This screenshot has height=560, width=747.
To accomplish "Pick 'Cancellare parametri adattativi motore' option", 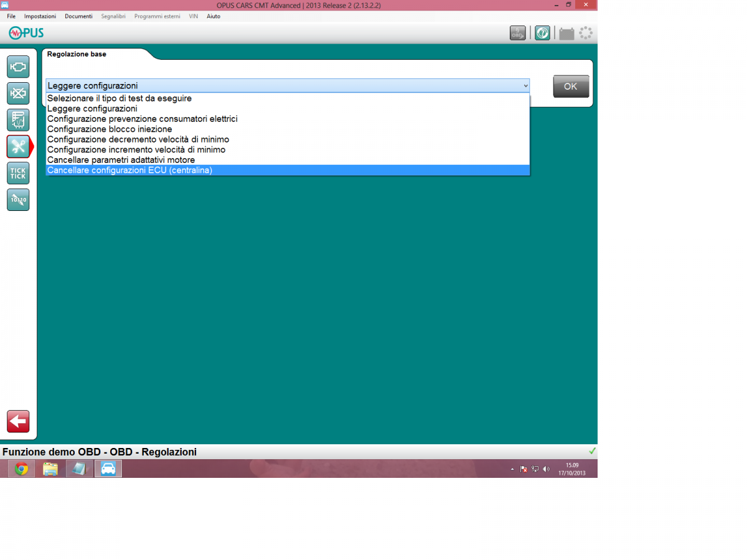I will pos(121,160).
